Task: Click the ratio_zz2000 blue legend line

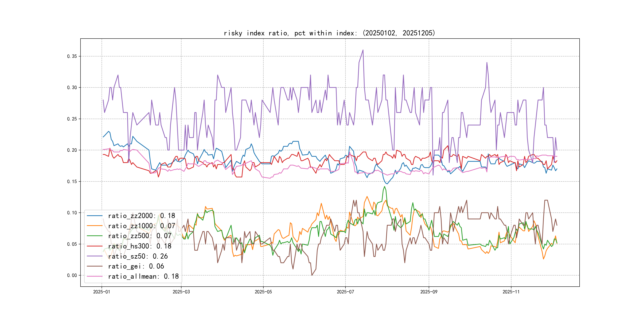Action: pyautogui.click(x=94, y=215)
